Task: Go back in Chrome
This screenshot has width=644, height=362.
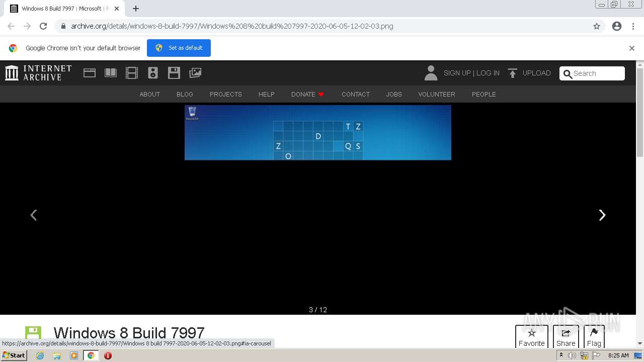Action: point(11,26)
